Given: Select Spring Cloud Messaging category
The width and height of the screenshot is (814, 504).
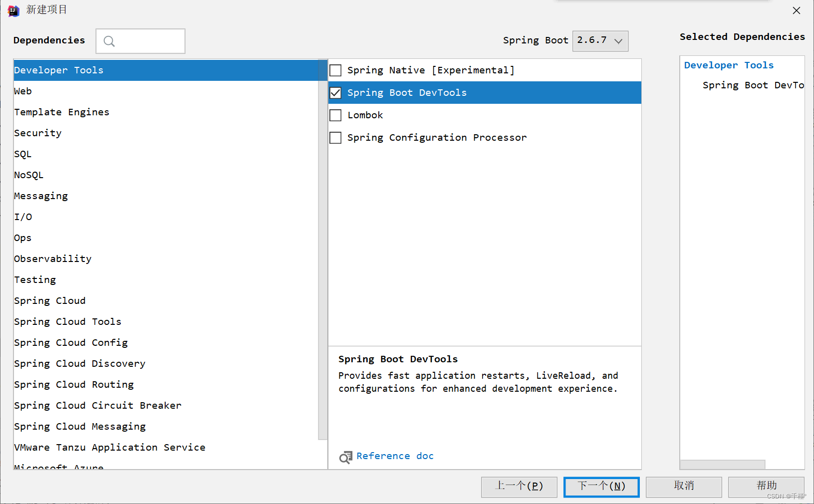Looking at the screenshot, I should 166,427.
